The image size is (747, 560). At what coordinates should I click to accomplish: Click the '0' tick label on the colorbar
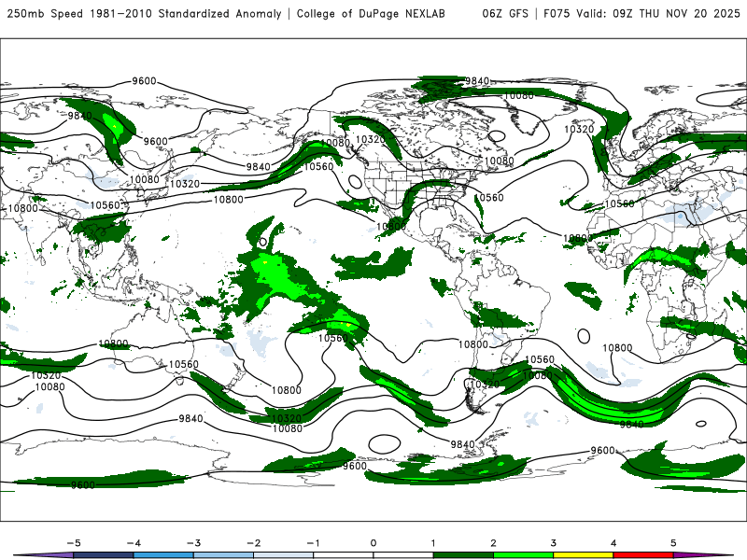[x=373, y=543]
